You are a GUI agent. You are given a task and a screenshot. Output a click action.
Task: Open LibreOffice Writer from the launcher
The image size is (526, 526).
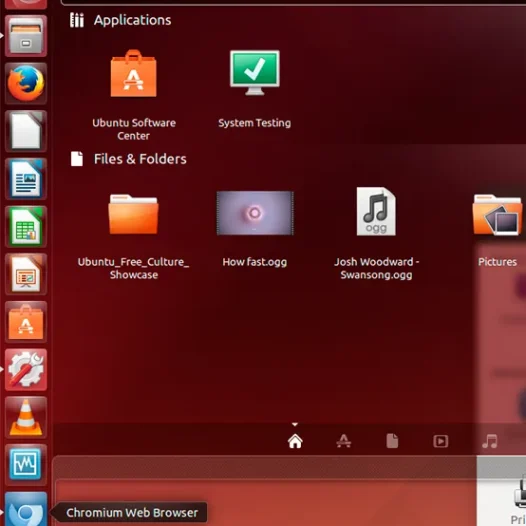pyautogui.click(x=26, y=178)
